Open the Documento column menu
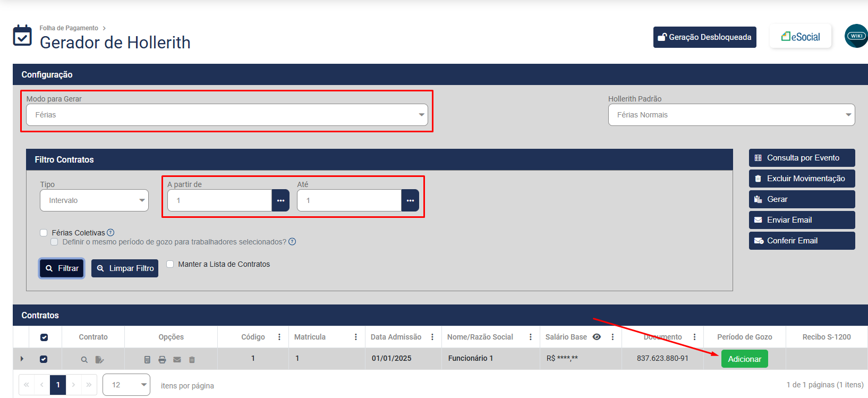The height and width of the screenshot is (398, 868). pos(694,337)
